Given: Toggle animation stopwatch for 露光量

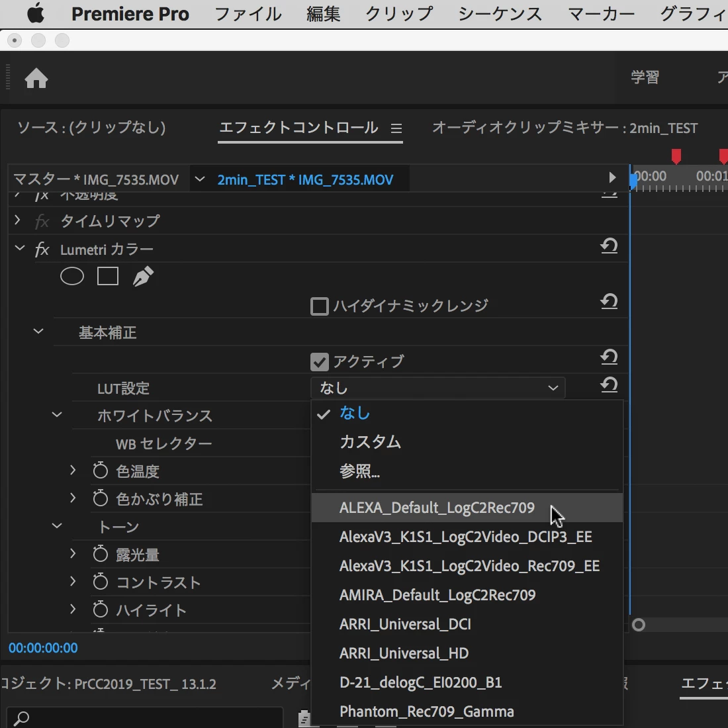Looking at the screenshot, I should [x=101, y=553].
